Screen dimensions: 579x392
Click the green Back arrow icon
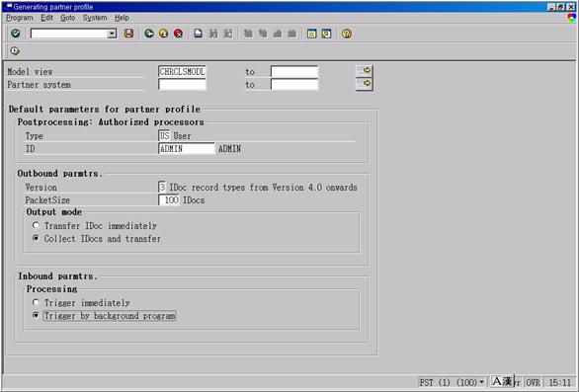(x=149, y=34)
